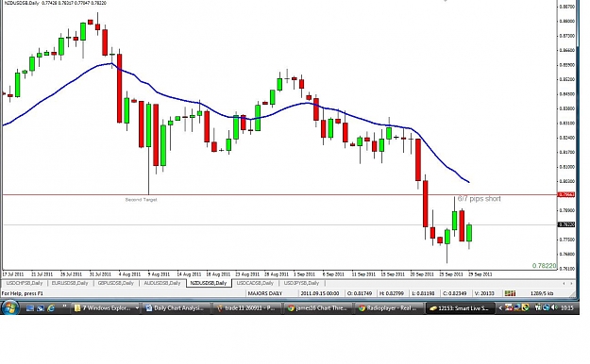Click status bar volume V: 20133
Image resolution: width=590 pixels, height=364 pixels.
pos(484,293)
